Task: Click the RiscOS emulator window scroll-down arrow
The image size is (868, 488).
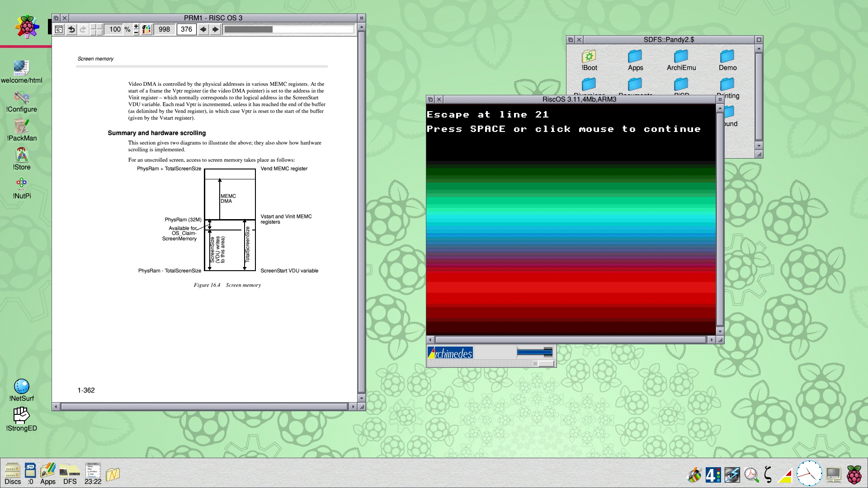Action: point(720,331)
